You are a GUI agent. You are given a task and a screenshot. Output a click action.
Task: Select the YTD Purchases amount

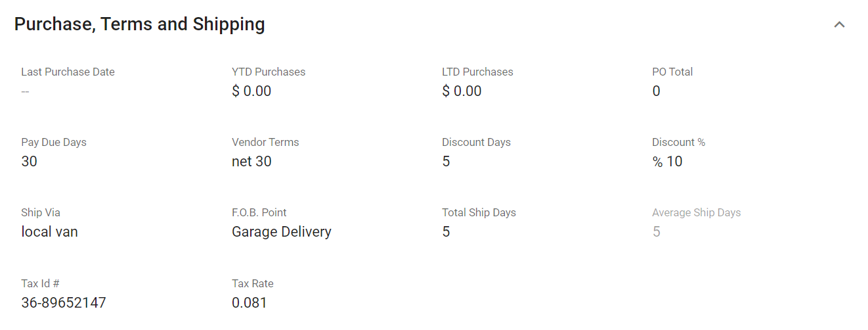point(251,91)
